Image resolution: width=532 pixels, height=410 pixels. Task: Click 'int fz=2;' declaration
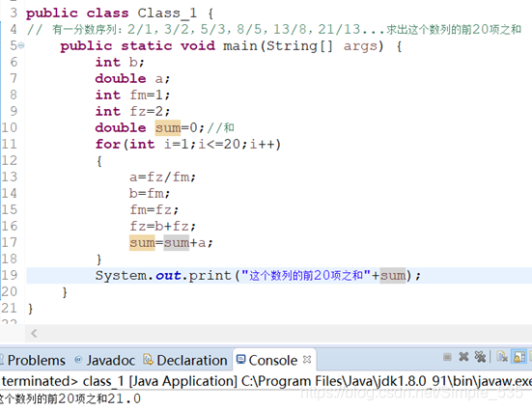(132, 111)
